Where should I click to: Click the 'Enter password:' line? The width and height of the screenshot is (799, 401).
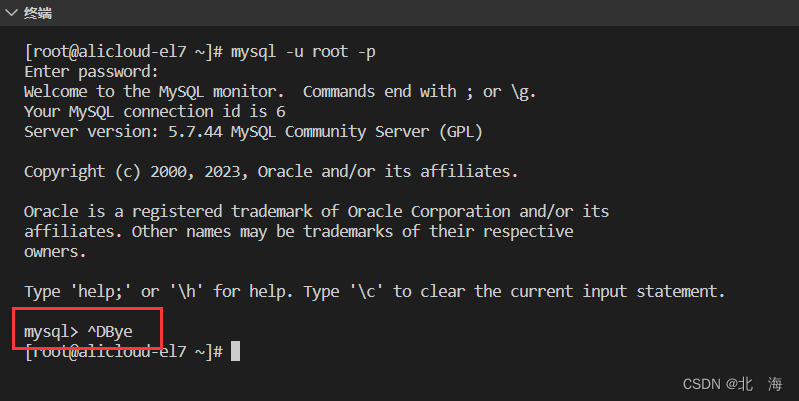pyautogui.click(x=92, y=71)
